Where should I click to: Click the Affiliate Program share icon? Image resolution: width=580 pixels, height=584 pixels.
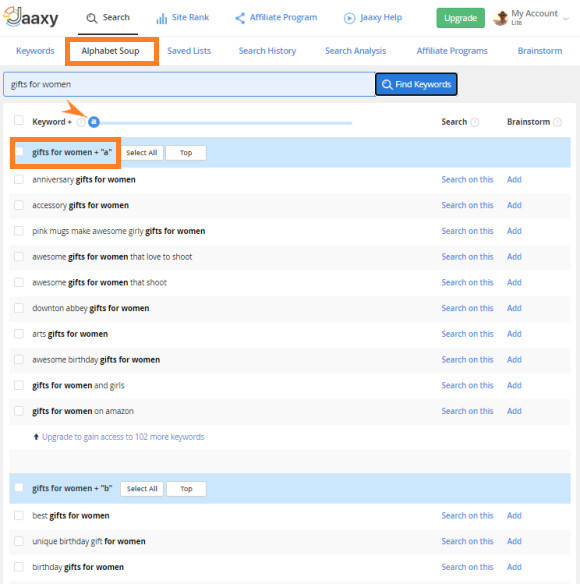240,18
